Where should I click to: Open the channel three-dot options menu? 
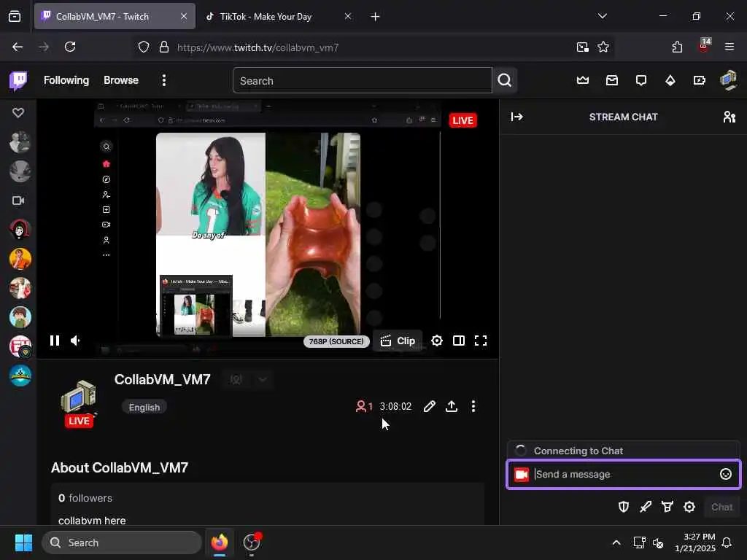473,406
